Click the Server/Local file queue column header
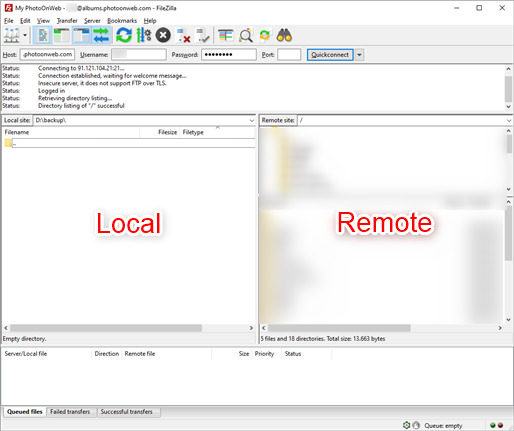The width and height of the screenshot is (514, 431). pyautogui.click(x=47, y=354)
